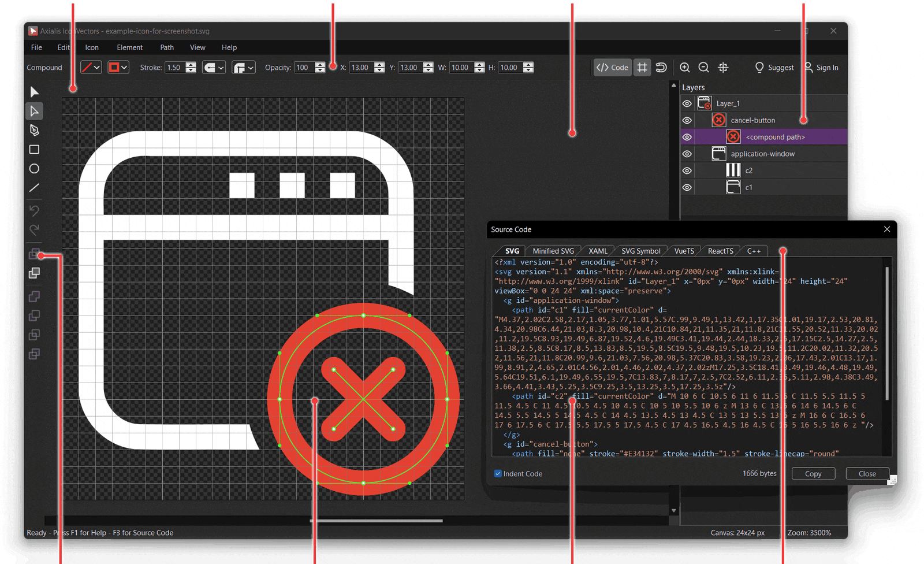This screenshot has height=564, width=924.
Task: Click the Opacity input field
Action: tap(304, 68)
